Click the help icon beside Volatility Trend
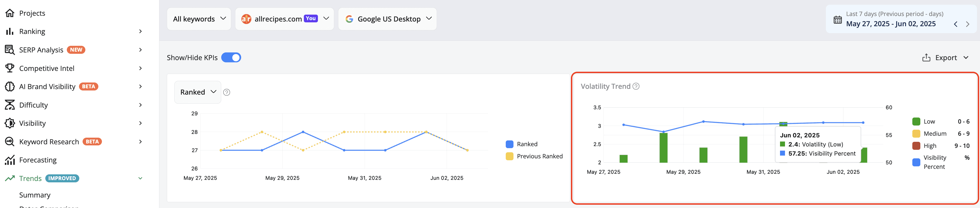Image resolution: width=980 pixels, height=208 pixels. click(x=636, y=86)
